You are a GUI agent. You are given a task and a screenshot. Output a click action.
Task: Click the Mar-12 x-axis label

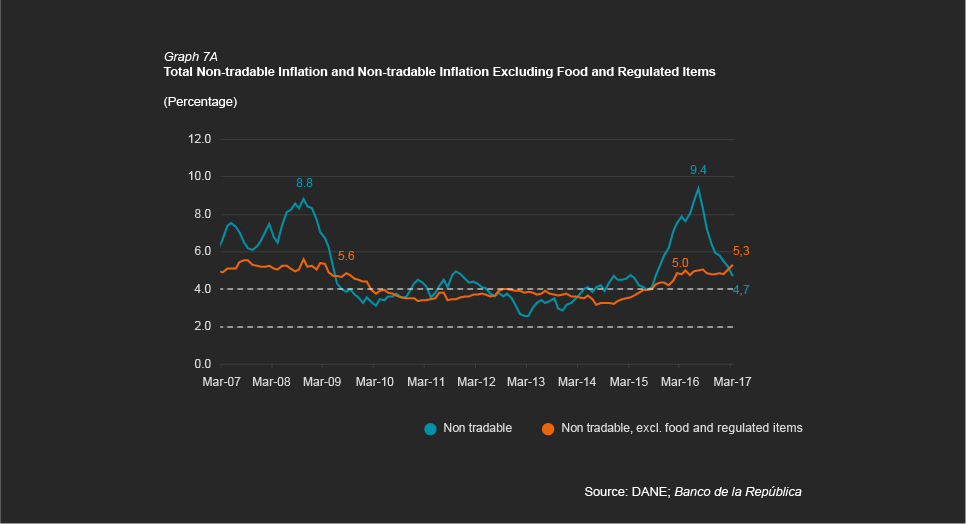[476, 382]
